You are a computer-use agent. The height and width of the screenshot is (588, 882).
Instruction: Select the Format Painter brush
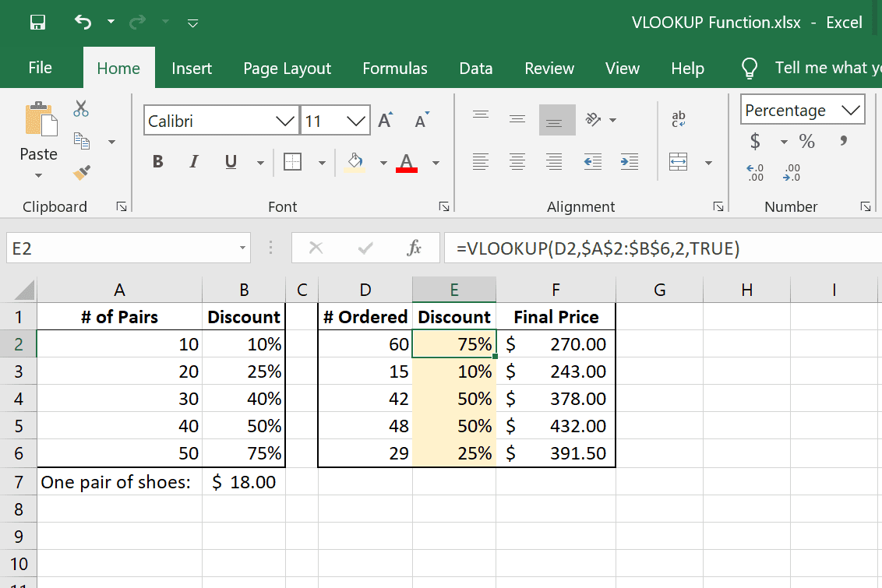coord(82,172)
